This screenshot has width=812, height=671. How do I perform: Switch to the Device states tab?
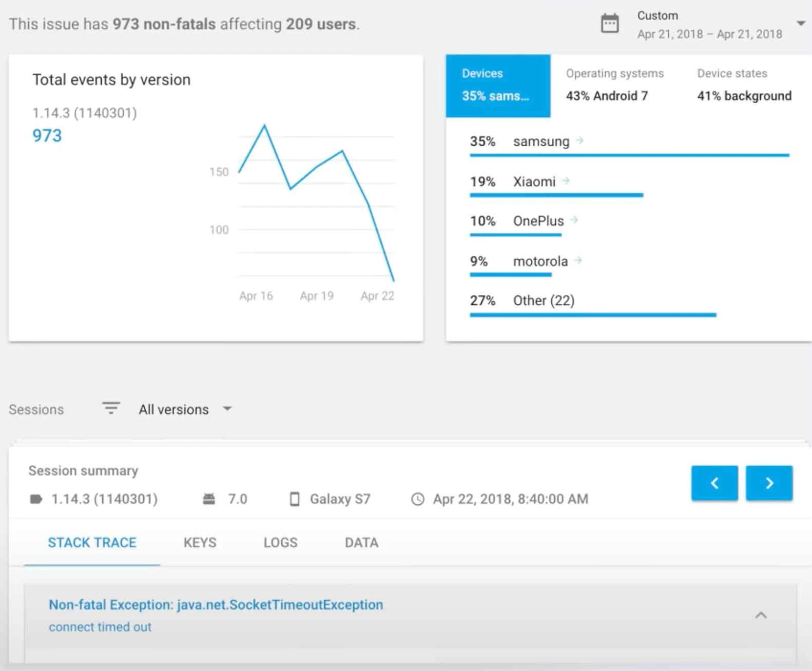744,86
